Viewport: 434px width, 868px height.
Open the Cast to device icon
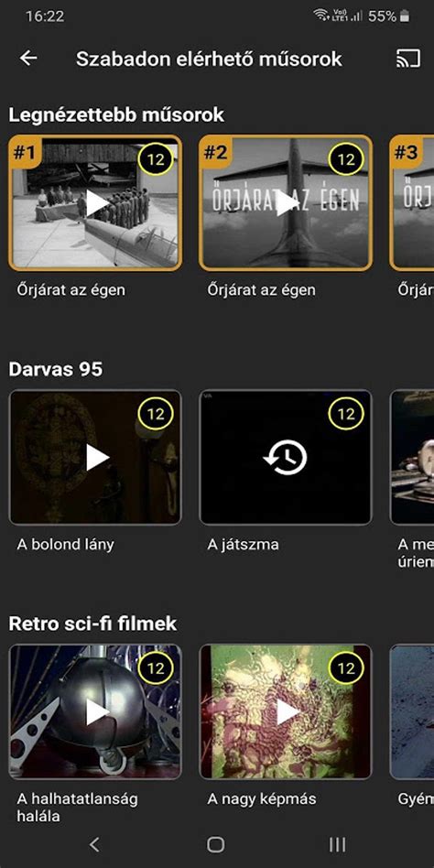[408, 58]
